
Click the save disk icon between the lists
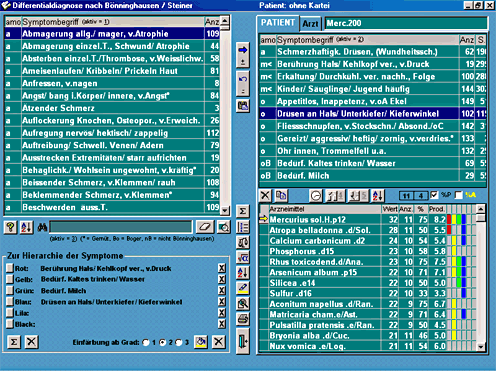coord(243,106)
